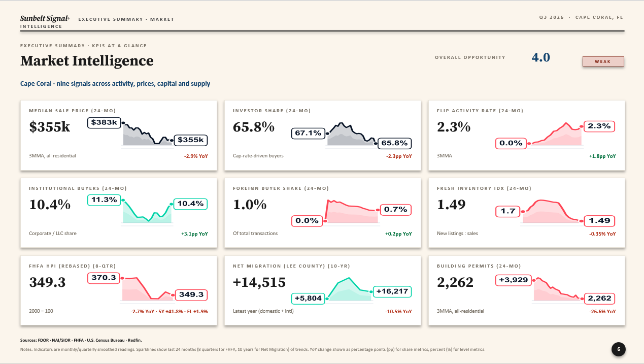This screenshot has width=644, height=364.
Task: Click the -0.35% YoY change text
Action: [x=602, y=234]
